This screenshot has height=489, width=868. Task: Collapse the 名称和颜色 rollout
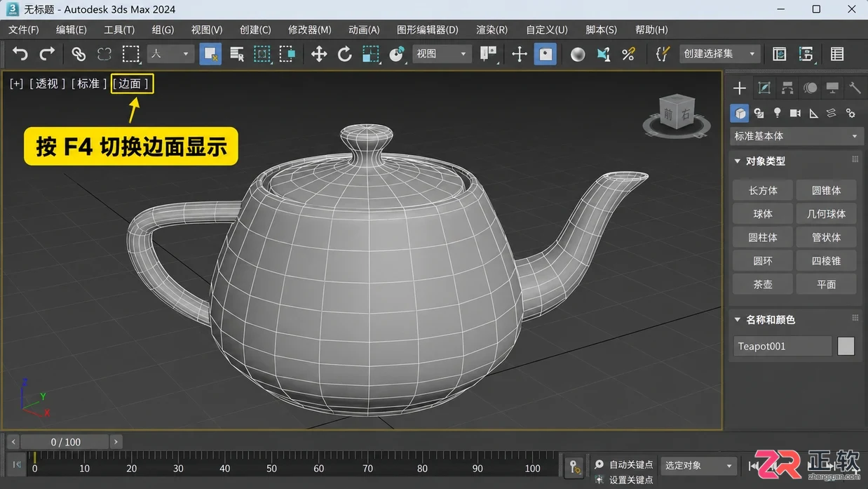tap(738, 320)
